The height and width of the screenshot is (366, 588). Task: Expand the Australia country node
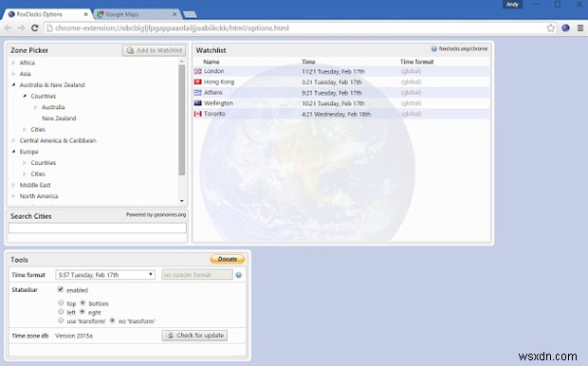(x=36, y=107)
